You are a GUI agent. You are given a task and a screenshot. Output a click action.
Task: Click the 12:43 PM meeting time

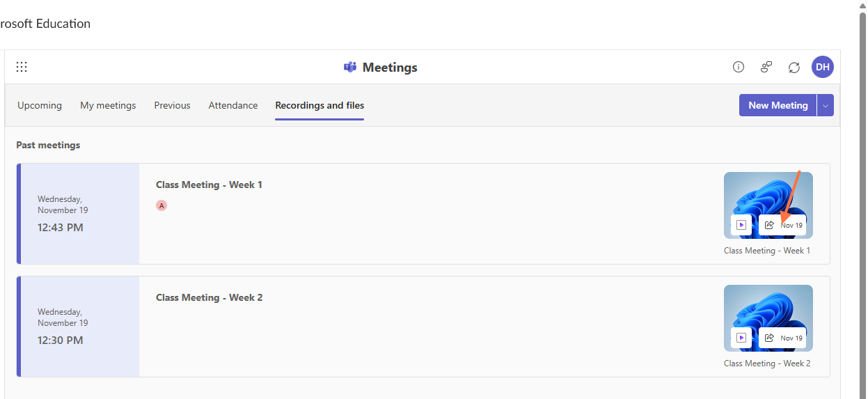(61, 227)
